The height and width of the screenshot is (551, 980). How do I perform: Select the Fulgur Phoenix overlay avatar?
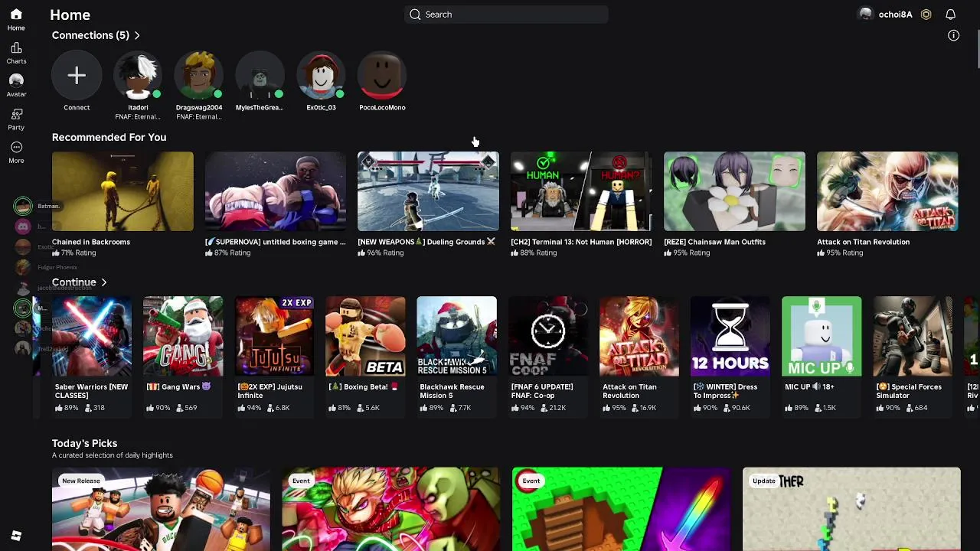click(23, 267)
